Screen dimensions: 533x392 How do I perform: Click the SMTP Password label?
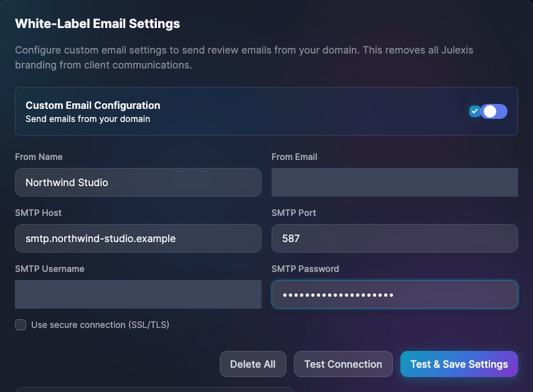click(305, 269)
